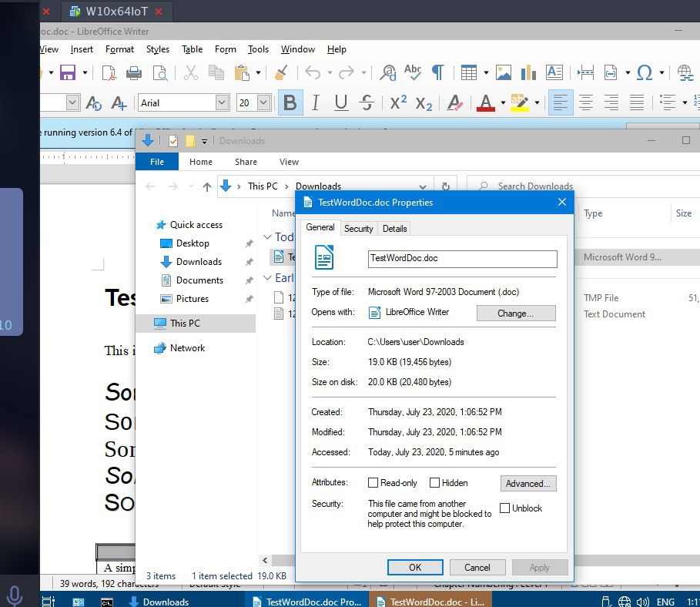Screen dimensions: 700x607
Task: Click Cancel in Properties dialog
Action: click(477, 567)
